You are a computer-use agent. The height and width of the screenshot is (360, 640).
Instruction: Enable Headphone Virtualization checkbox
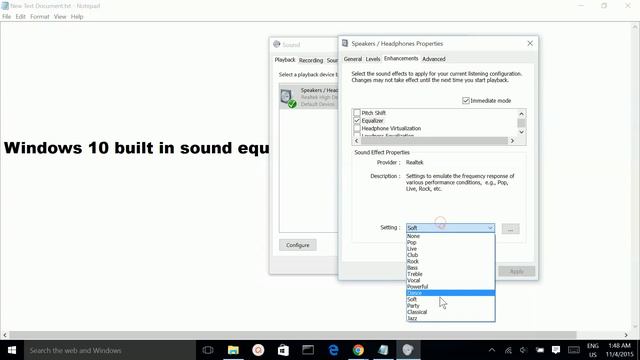click(357, 128)
